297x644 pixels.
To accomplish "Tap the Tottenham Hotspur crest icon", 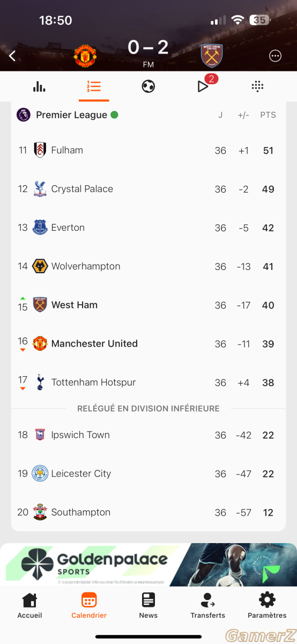I will (40, 382).
